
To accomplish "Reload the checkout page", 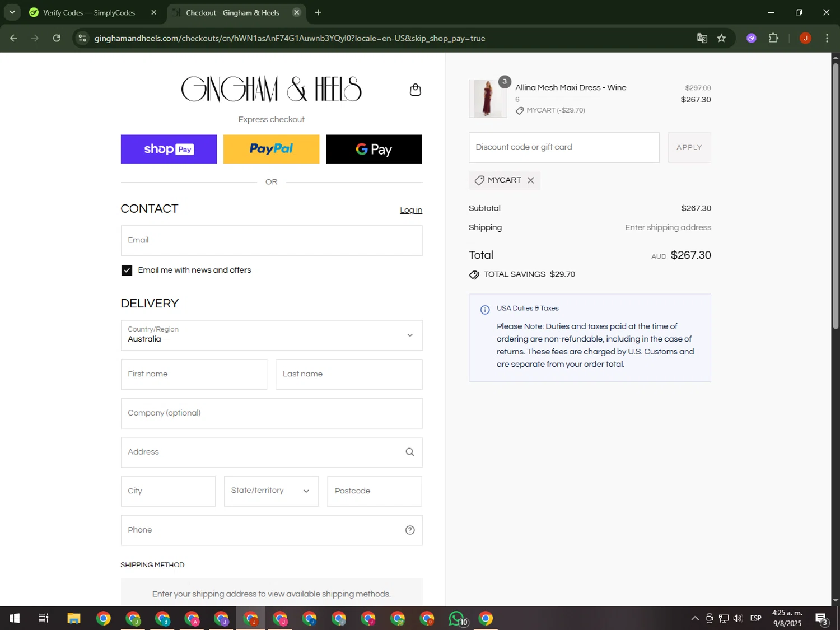I will click(57, 38).
